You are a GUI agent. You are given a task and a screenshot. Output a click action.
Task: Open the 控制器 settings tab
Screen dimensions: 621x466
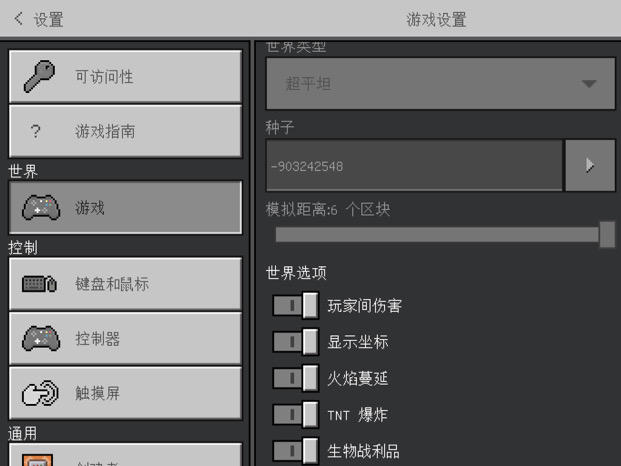[x=125, y=339]
